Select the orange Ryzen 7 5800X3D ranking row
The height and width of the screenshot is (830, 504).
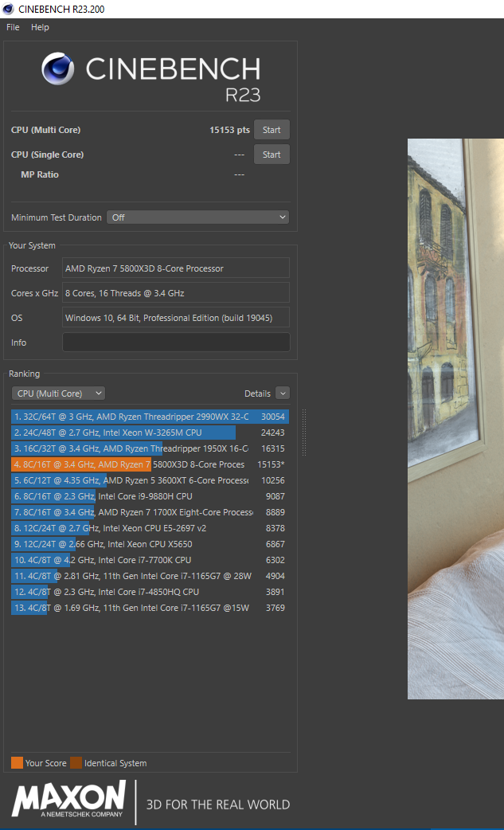tap(150, 464)
